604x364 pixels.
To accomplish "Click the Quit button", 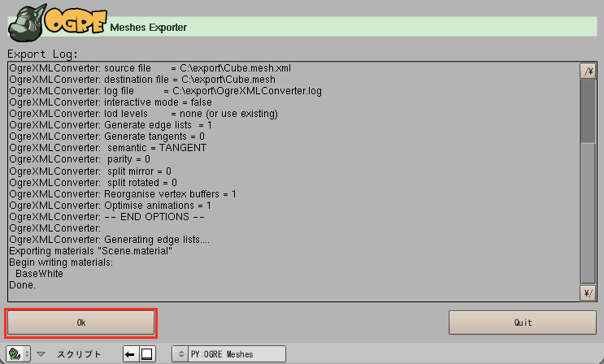I will (x=523, y=323).
